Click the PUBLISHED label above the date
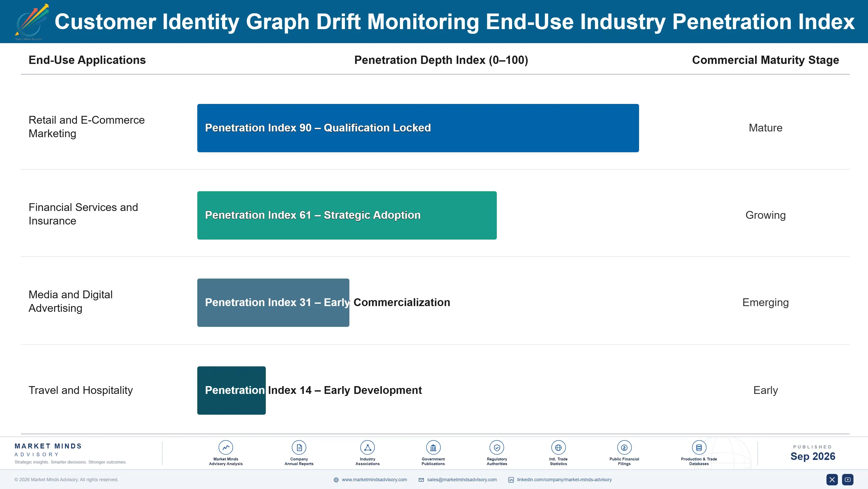 point(812,447)
